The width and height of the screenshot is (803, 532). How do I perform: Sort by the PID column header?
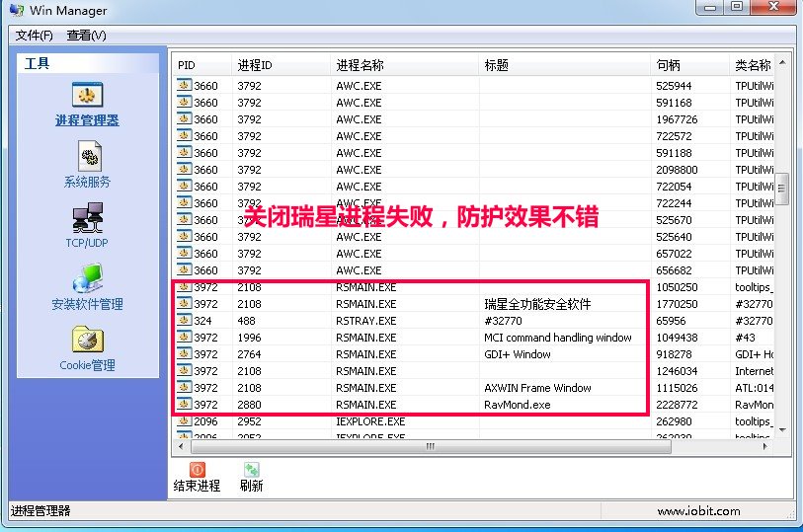(201, 65)
